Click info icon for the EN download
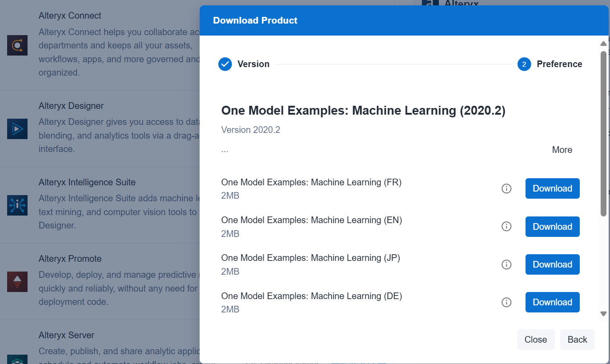Screen dimensions: 610x364 tap(506, 227)
